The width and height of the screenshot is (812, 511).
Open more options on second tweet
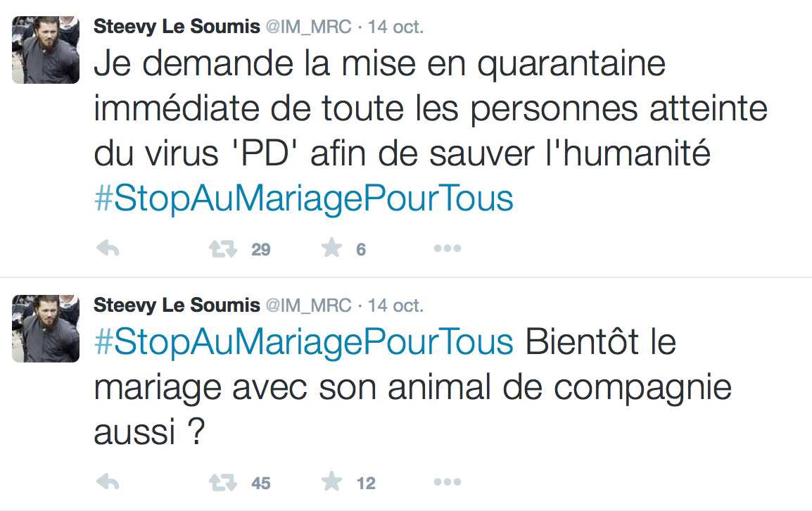(x=447, y=482)
